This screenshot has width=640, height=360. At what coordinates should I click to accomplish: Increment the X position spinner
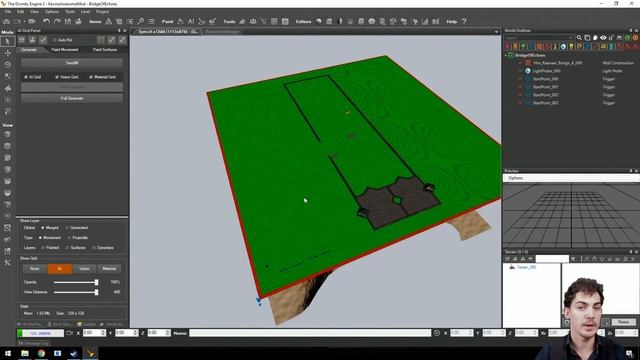(x=103, y=331)
